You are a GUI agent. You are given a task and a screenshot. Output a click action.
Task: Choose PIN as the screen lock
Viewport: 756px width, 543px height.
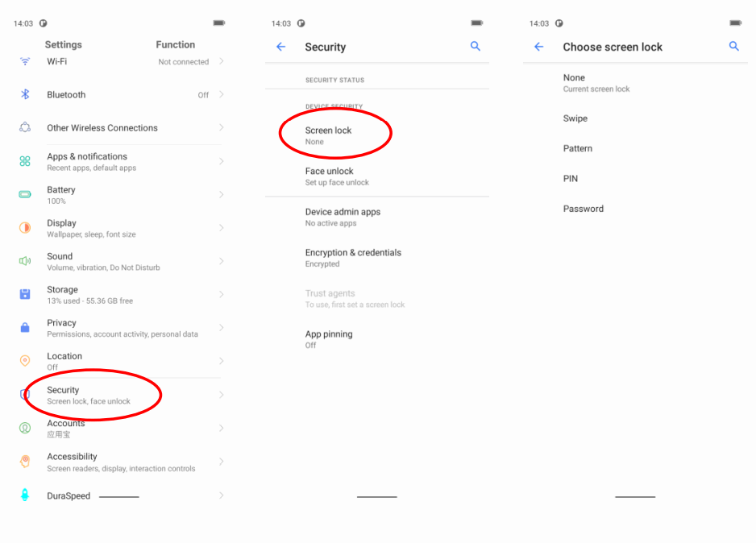tap(571, 179)
